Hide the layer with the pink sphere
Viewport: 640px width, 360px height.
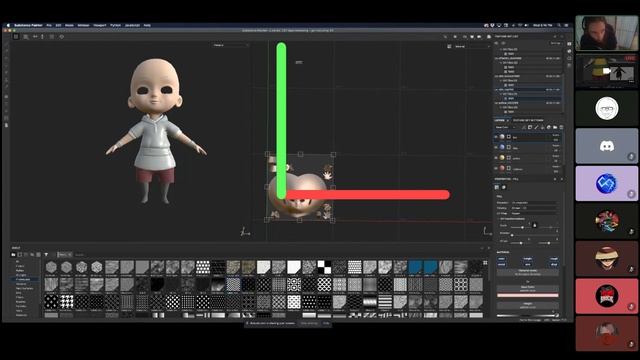(x=496, y=169)
